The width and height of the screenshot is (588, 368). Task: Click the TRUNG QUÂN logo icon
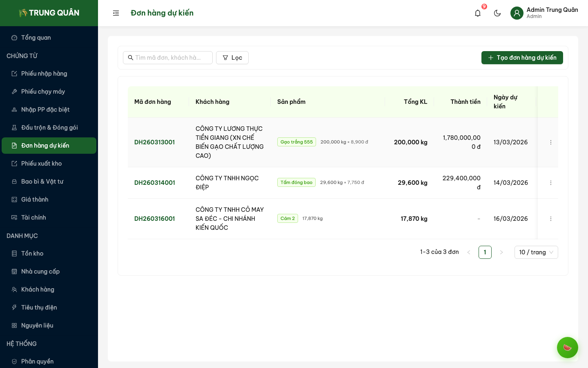click(23, 13)
